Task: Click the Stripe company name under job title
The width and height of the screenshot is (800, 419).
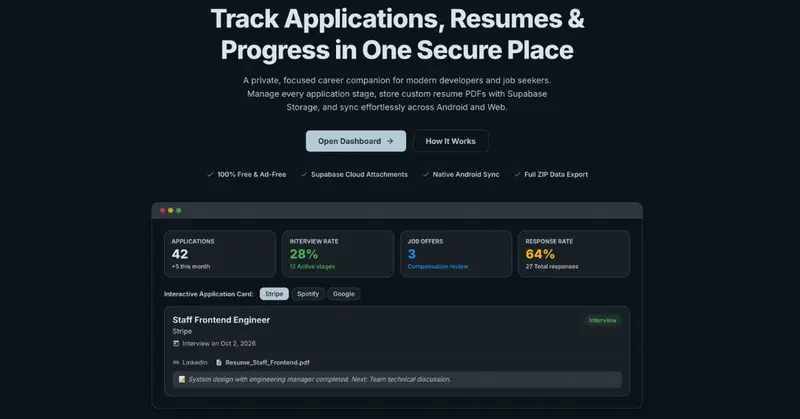Action: (182, 331)
